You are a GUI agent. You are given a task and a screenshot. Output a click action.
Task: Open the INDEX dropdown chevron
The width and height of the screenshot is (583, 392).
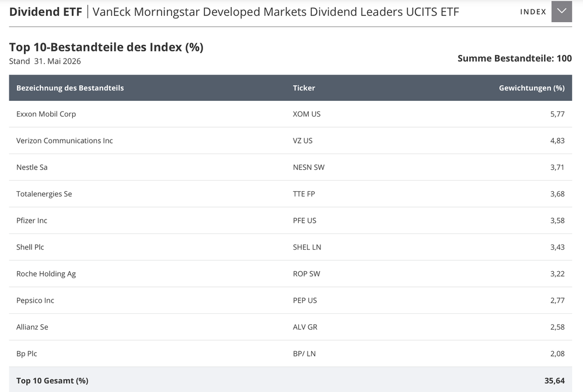[x=561, y=12]
